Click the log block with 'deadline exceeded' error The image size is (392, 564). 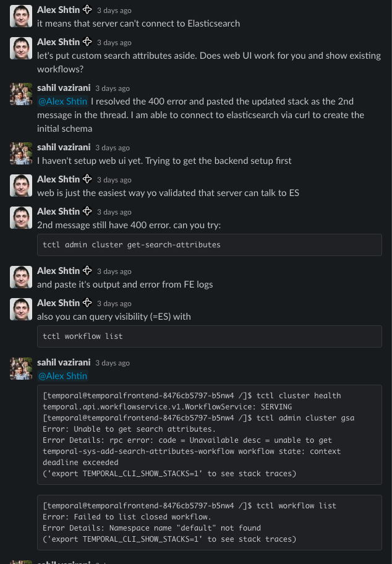point(210,434)
